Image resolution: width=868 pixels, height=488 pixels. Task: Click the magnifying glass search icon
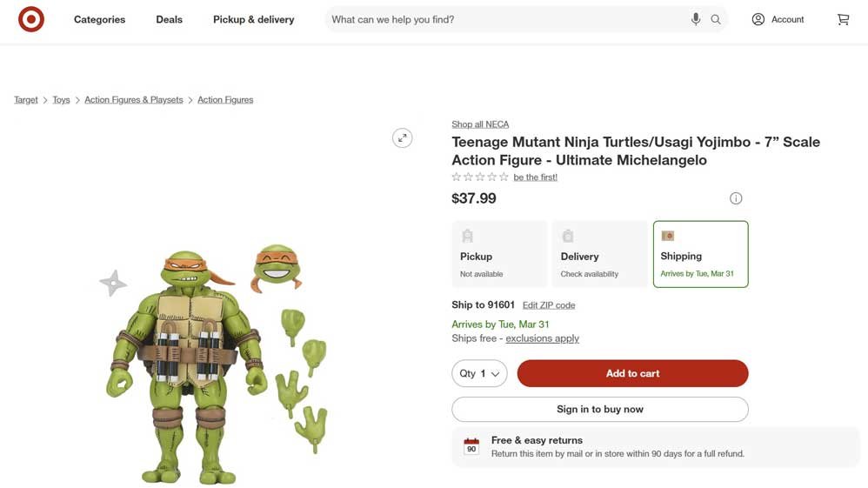716,19
